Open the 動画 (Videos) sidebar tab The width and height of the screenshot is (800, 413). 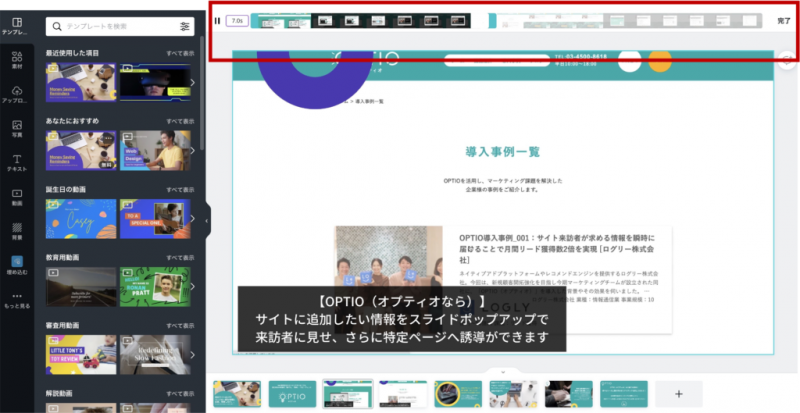pyautogui.click(x=17, y=197)
